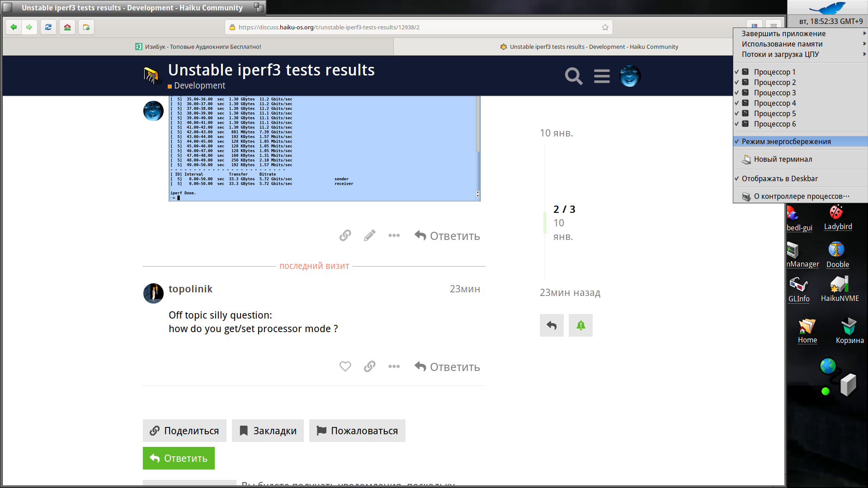This screenshot has width=868, height=488.
Task: Open the browser home page icon
Action: coord(67,27)
